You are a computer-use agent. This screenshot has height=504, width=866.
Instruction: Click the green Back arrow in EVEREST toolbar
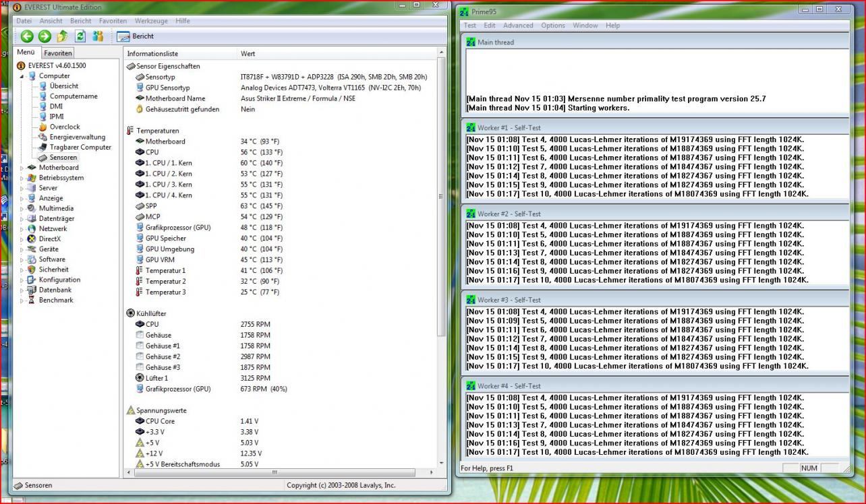(x=26, y=36)
